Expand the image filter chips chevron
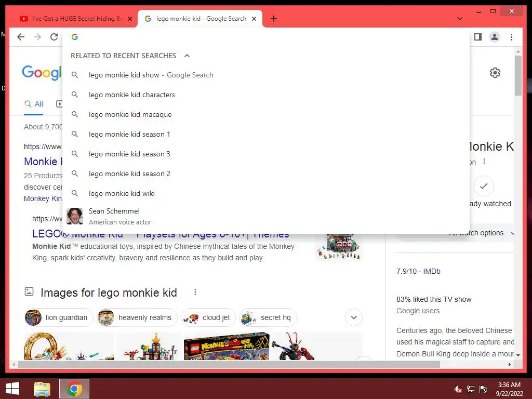Image resolution: width=532 pixels, height=399 pixels. 353,317
